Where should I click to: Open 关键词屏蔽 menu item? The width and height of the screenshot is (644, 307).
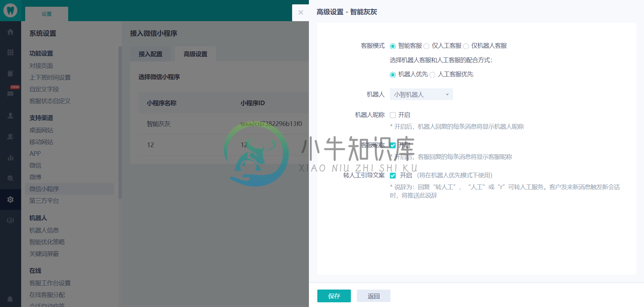click(44, 254)
